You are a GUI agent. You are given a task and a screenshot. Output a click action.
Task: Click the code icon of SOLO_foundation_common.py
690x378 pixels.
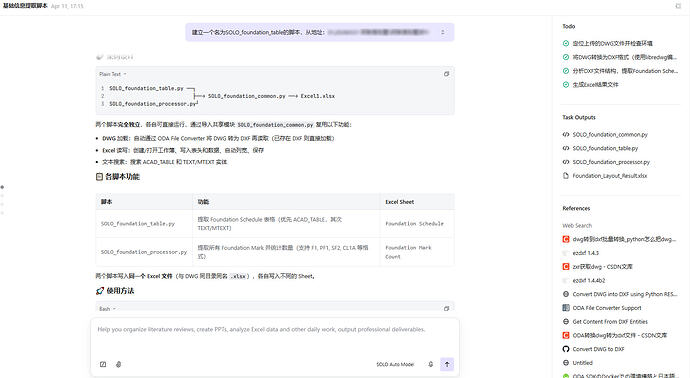point(566,135)
